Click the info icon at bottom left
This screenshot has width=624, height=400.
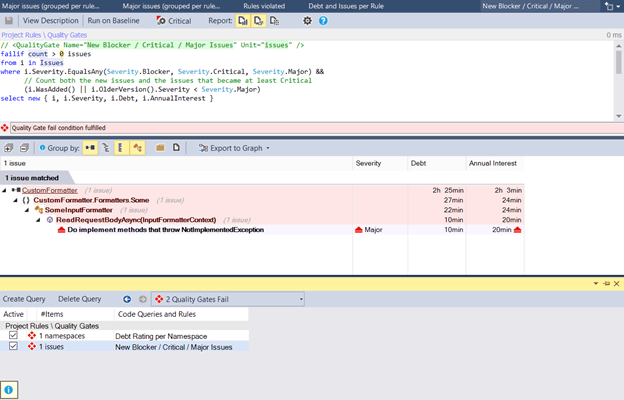9,389
